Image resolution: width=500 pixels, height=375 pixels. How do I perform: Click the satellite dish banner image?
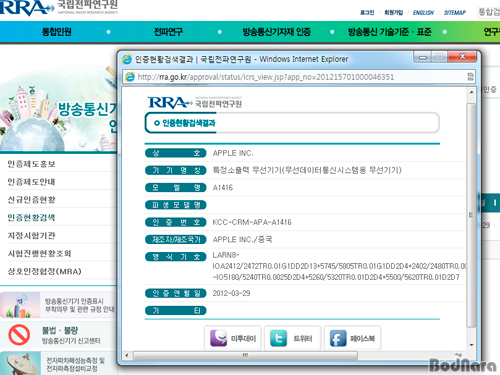coord(20,363)
